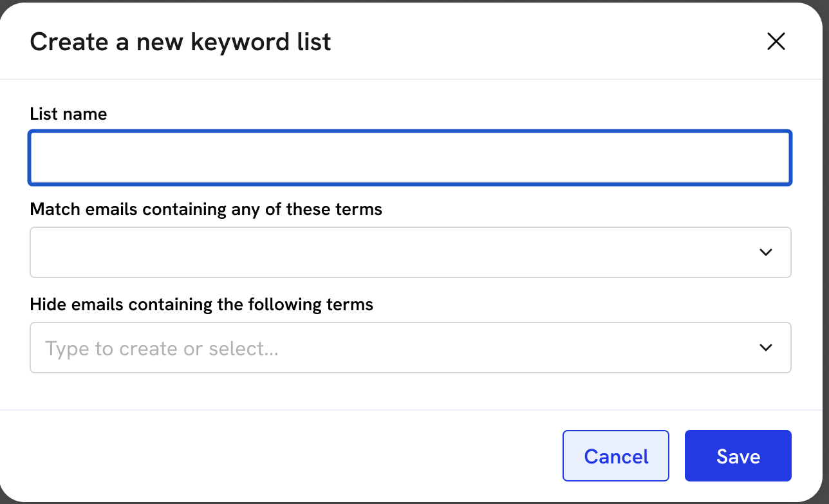Open the 'Match emails containing' combo box

pos(393,252)
